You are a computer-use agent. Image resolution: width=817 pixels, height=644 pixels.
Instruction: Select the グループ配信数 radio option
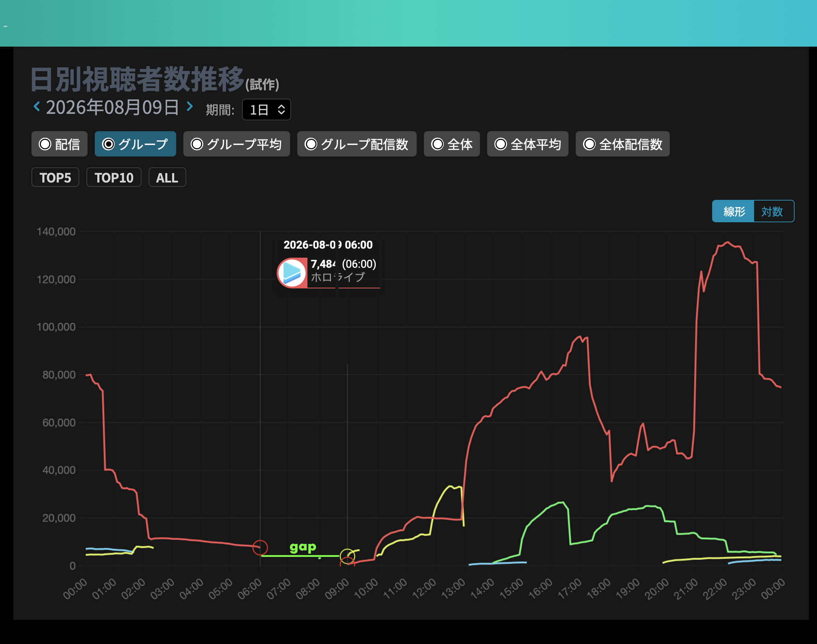[357, 144]
